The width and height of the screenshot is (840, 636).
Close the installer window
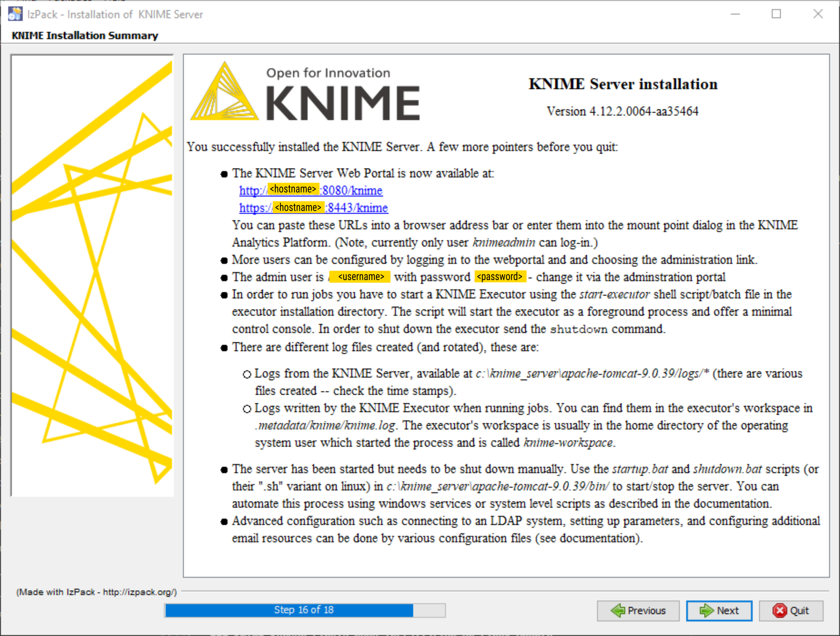click(x=818, y=14)
